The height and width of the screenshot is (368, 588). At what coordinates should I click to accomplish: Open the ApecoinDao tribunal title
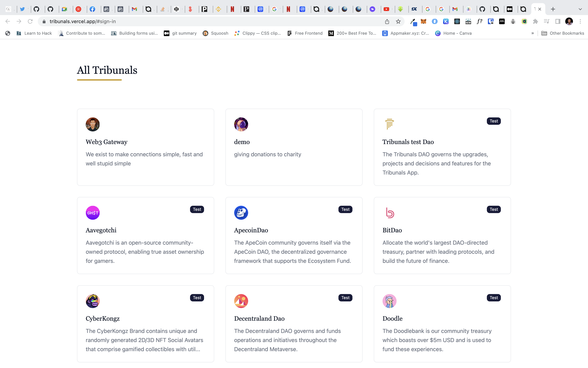[x=251, y=230]
